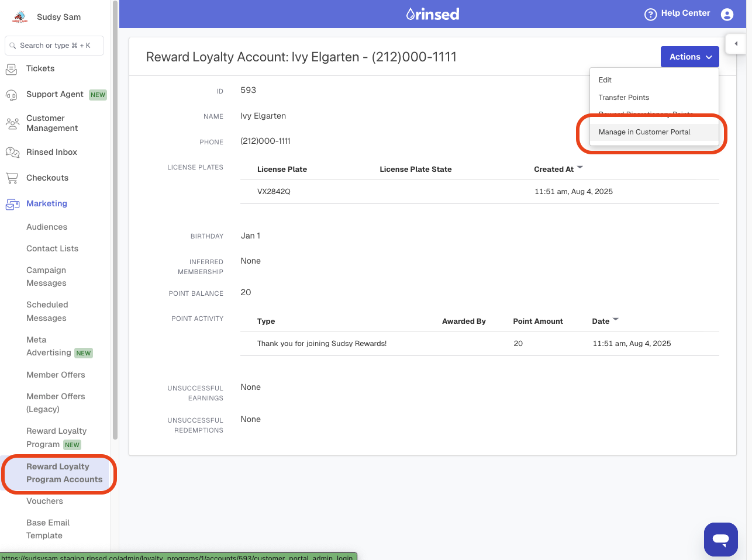Click the Rinsed Inbox chat icon

[x=12, y=152]
